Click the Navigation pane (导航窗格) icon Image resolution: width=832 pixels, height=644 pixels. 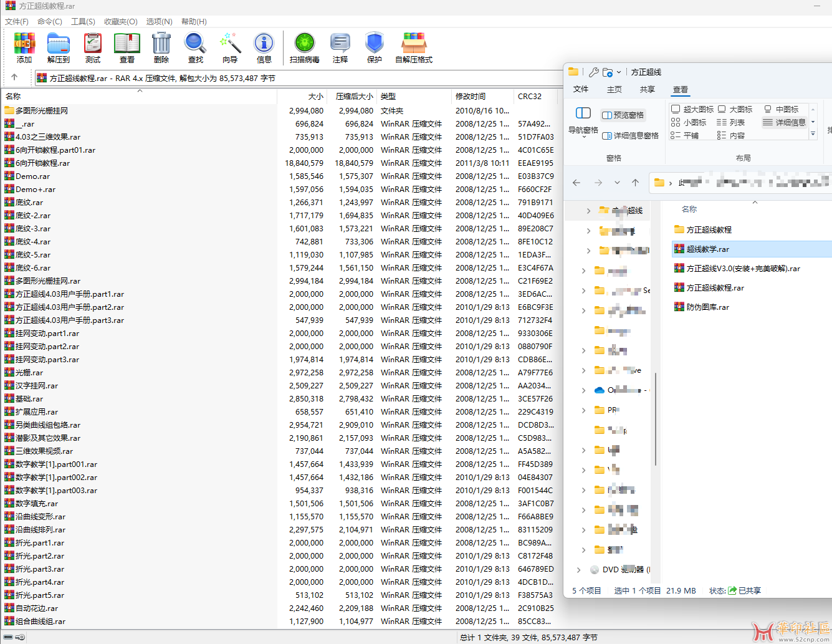pos(583,113)
